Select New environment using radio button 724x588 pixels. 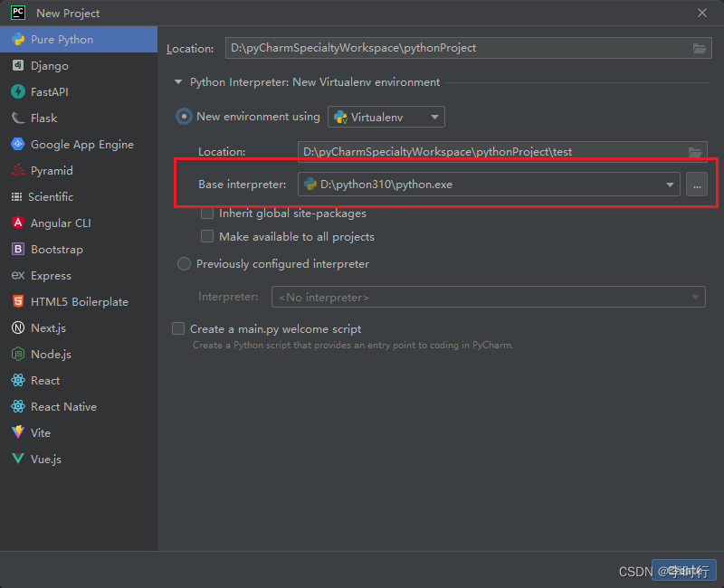point(184,117)
